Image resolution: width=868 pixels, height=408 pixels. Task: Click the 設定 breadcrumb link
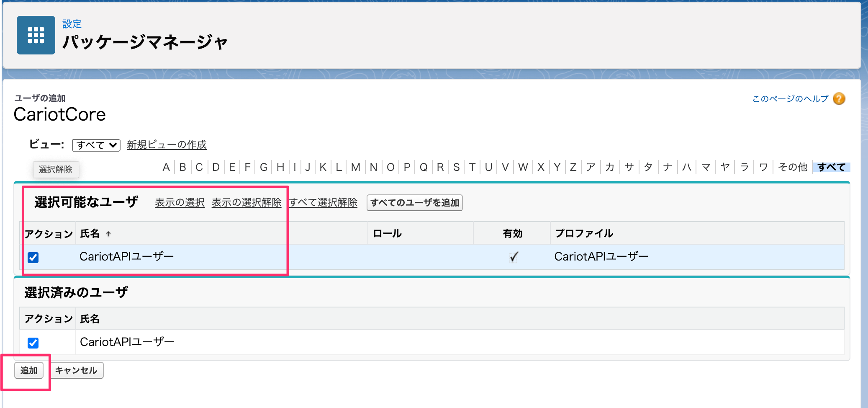point(72,24)
